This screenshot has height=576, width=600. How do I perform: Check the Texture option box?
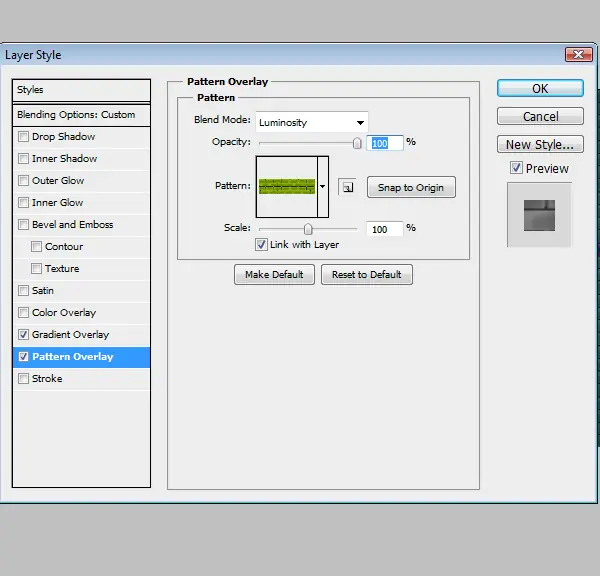[36, 268]
